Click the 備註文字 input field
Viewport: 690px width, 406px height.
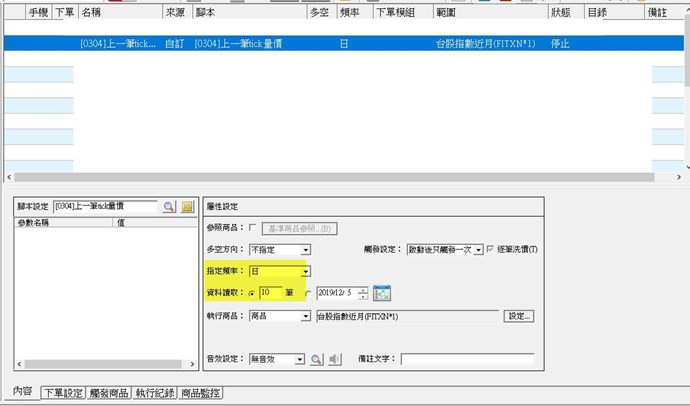pyautogui.click(x=467, y=359)
